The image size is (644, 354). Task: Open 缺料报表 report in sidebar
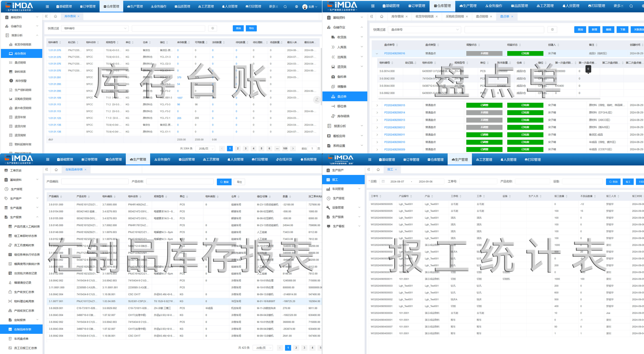(20, 72)
